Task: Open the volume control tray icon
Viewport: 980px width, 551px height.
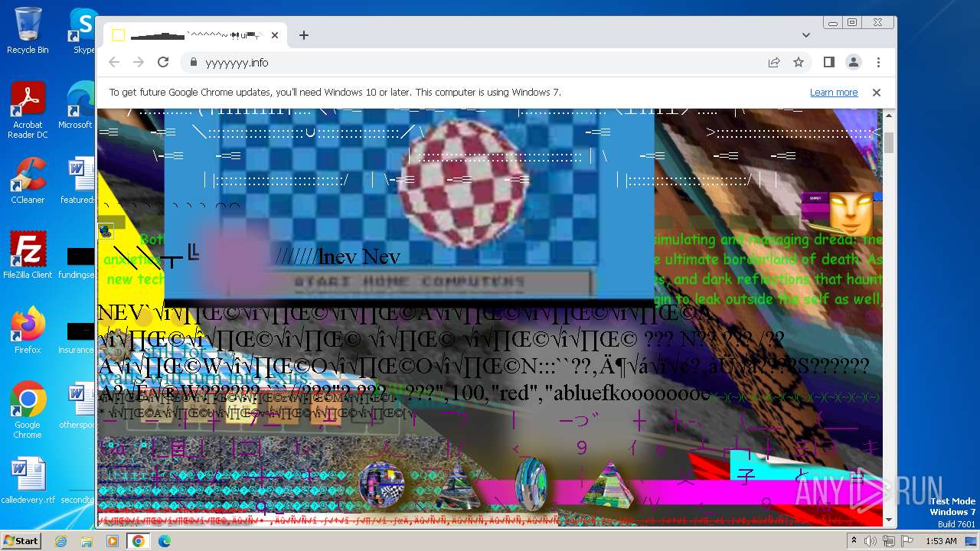Action: [x=871, y=541]
